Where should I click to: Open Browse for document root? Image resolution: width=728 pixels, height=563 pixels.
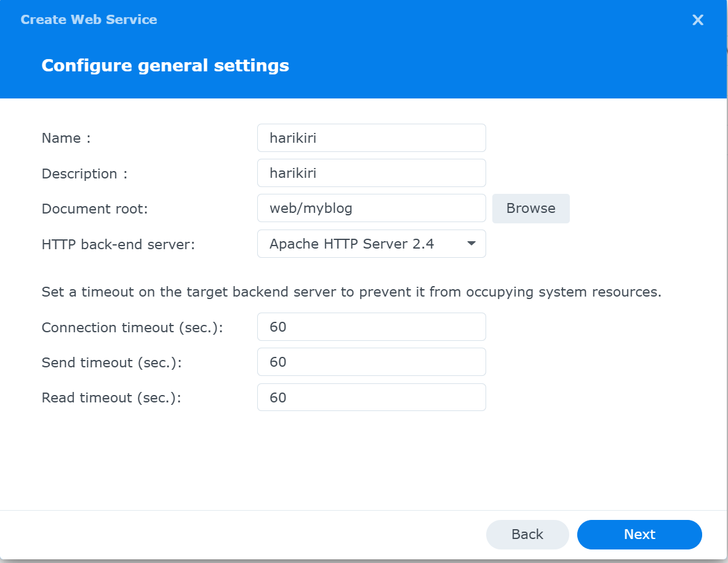click(x=530, y=209)
